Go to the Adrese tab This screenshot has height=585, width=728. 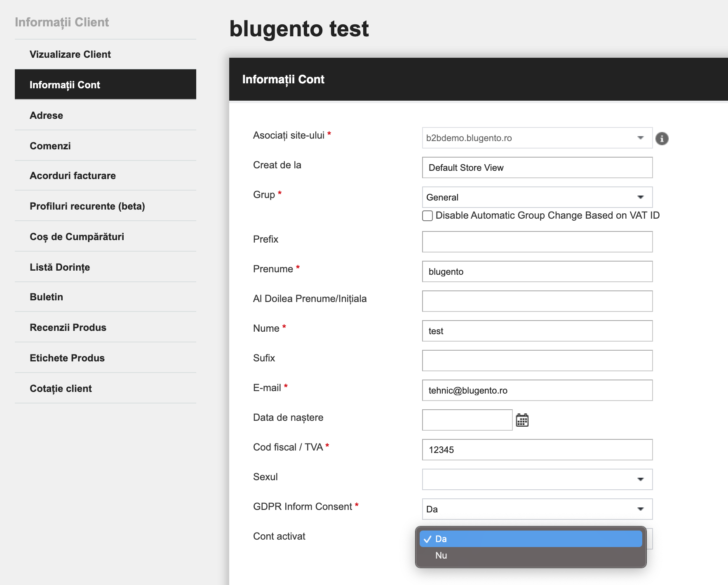[x=106, y=115]
